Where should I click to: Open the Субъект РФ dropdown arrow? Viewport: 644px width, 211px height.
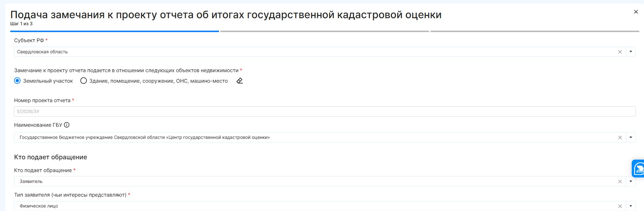pos(631,52)
